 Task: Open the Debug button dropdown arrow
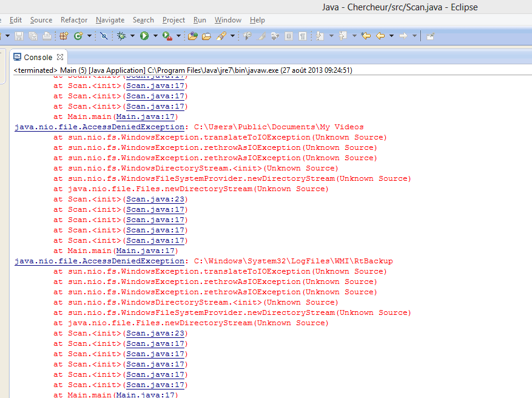[131, 36]
